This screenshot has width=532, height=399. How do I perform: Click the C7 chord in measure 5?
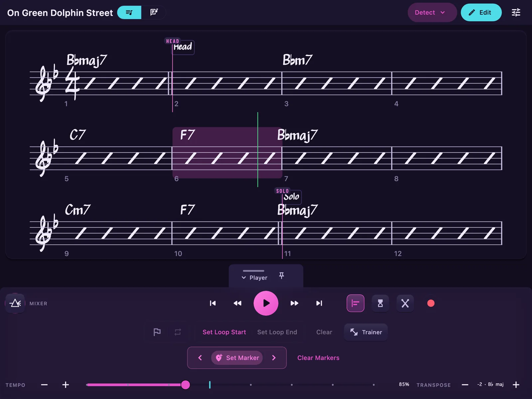coord(78,135)
